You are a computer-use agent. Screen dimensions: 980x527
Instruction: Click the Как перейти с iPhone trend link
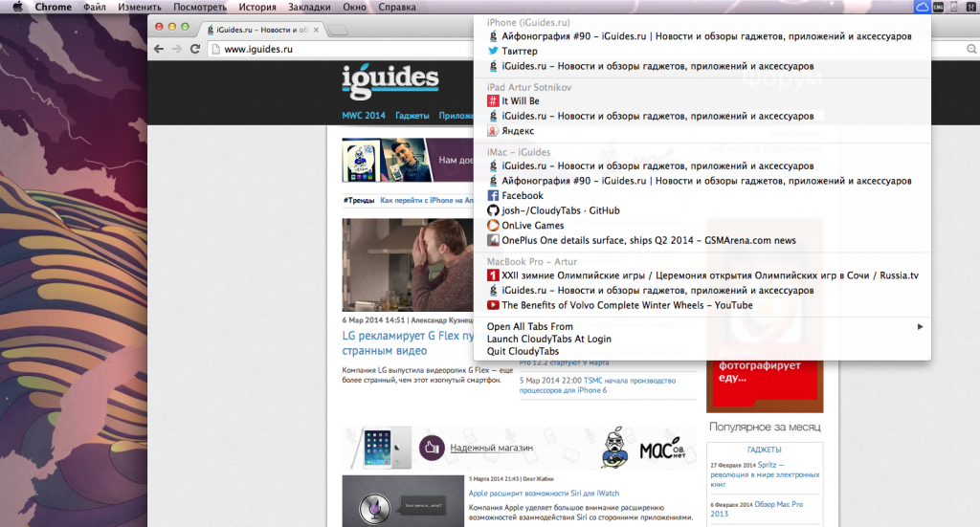(427, 201)
